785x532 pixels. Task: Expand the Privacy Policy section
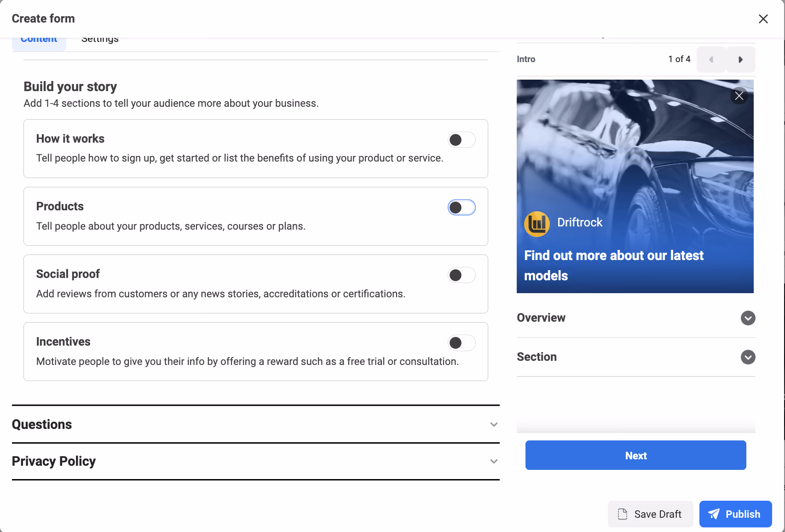coord(256,461)
